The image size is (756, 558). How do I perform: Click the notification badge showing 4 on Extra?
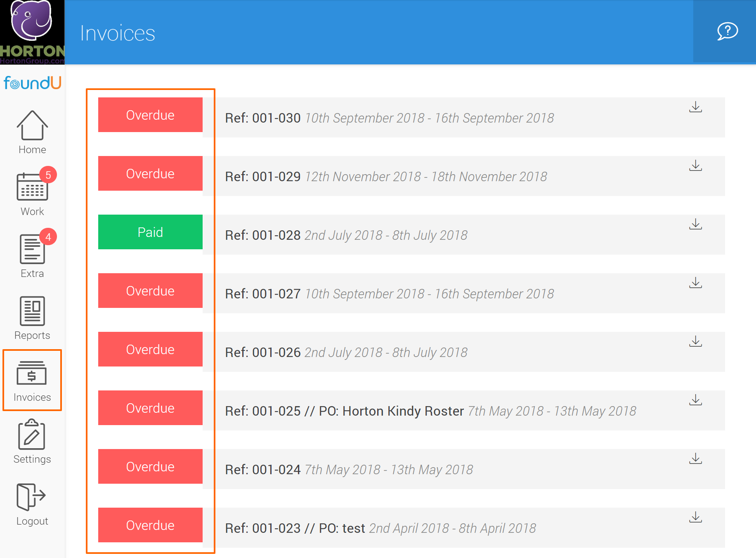[x=48, y=237]
